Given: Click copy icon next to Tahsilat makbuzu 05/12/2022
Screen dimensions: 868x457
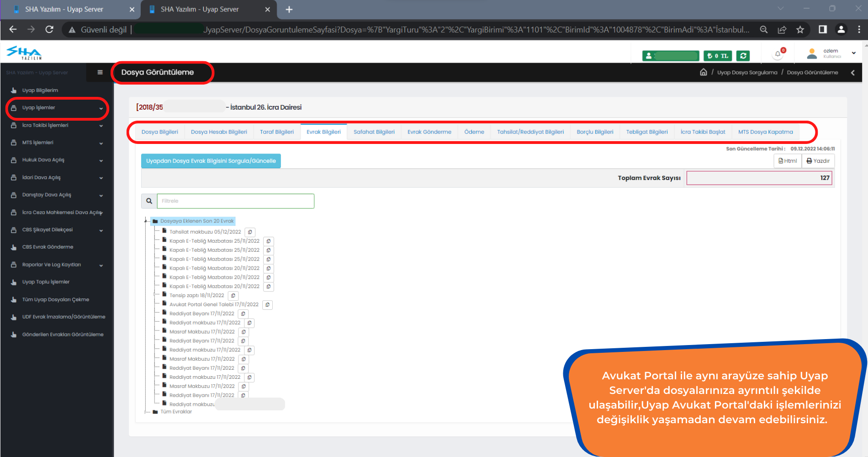Looking at the screenshot, I should (x=250, y=232).
